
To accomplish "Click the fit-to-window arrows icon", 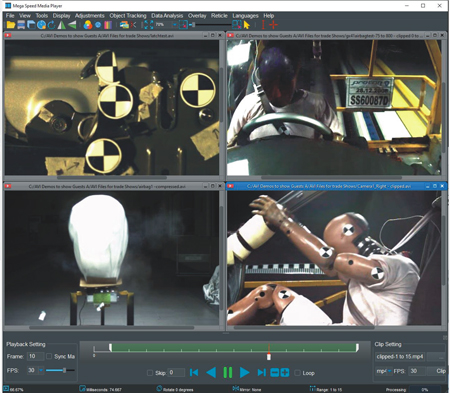I will pos(148,25).
